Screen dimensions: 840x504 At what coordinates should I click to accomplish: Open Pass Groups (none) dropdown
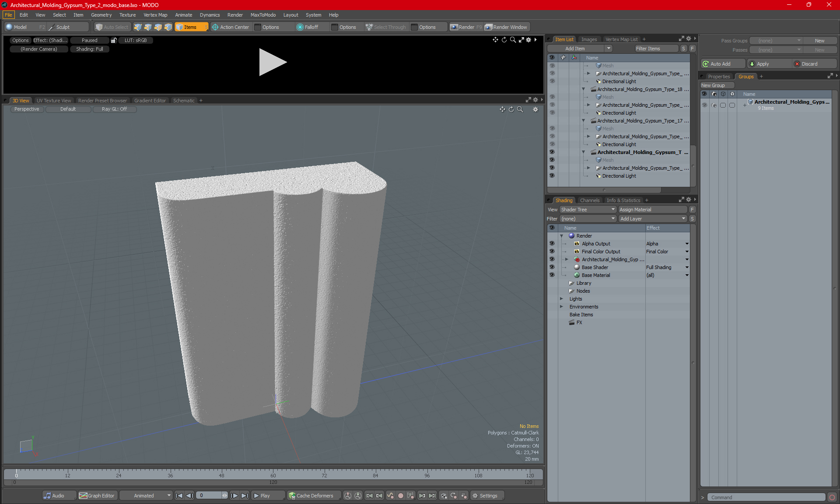click(x=776, y=41)
